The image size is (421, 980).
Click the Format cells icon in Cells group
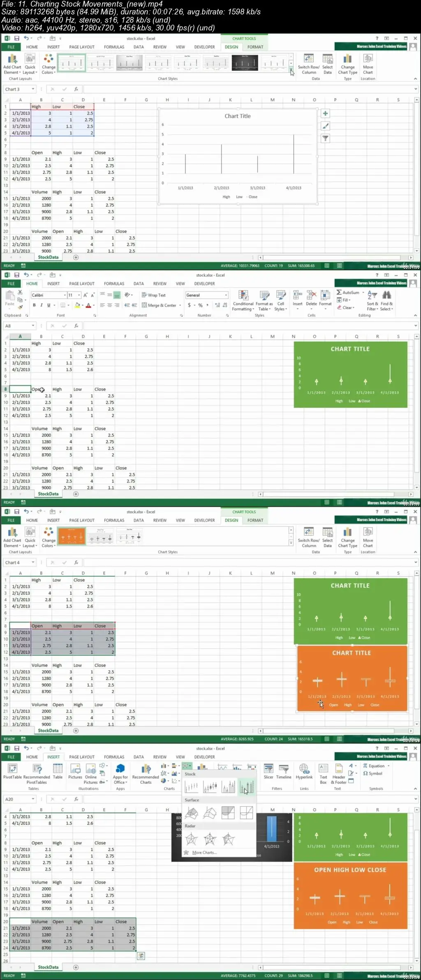pyautogui.click(x=325, y=296)
